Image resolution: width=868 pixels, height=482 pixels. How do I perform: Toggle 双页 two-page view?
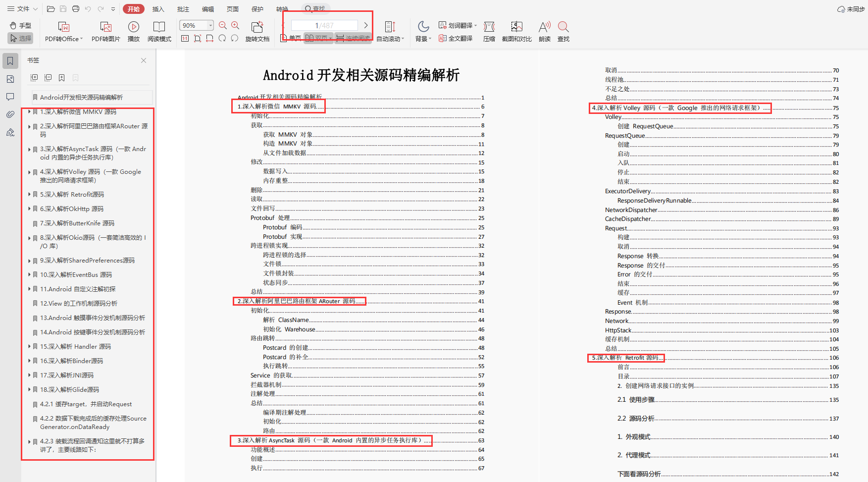(x=318, y=38)
